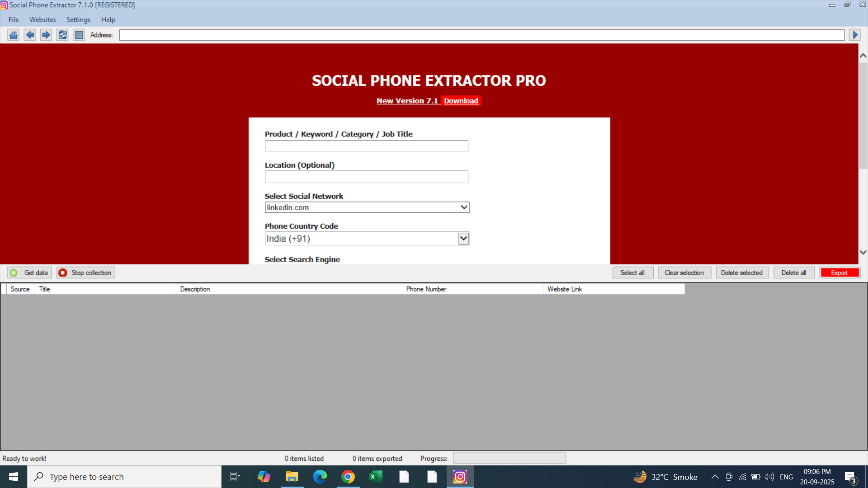Image resolution: width=868 pixels, height=488 pixels.
Task: Open Excel from the taskbar
Action: tap(376, 477)
